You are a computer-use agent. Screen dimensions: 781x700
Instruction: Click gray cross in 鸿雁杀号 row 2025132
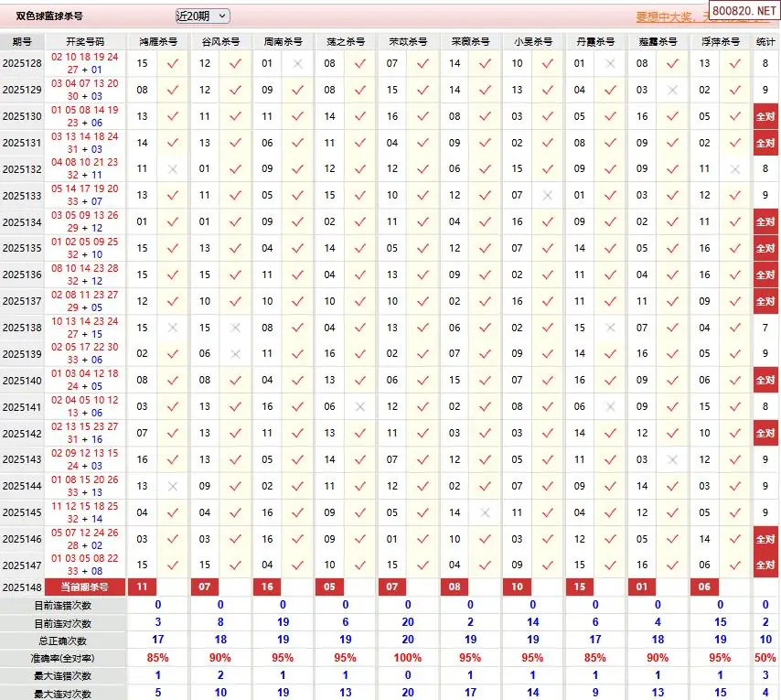172,169
